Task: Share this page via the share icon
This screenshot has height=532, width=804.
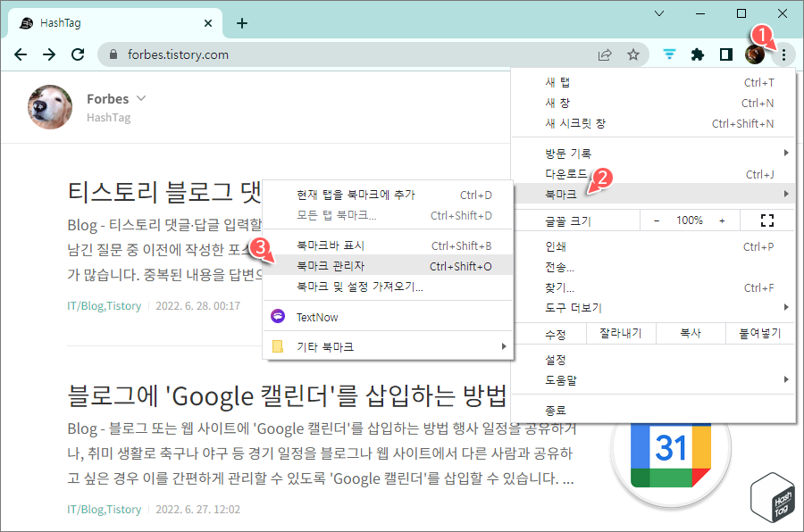Action: click(x=605, y=54)
